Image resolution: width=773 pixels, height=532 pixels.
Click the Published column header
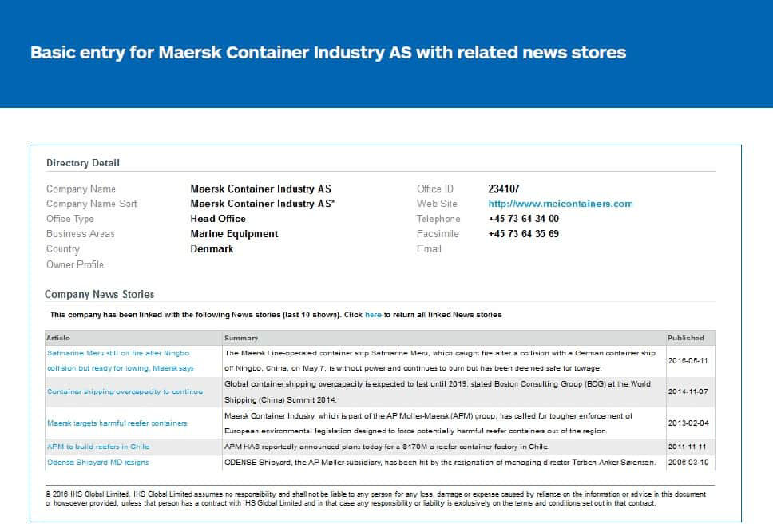[x=685, y=338]
